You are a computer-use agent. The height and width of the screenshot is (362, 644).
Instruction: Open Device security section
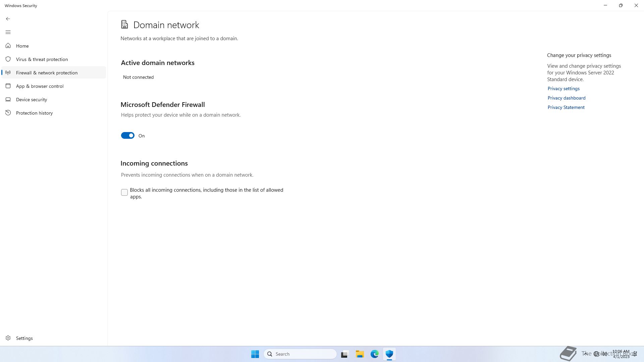(x=54, y=100)
